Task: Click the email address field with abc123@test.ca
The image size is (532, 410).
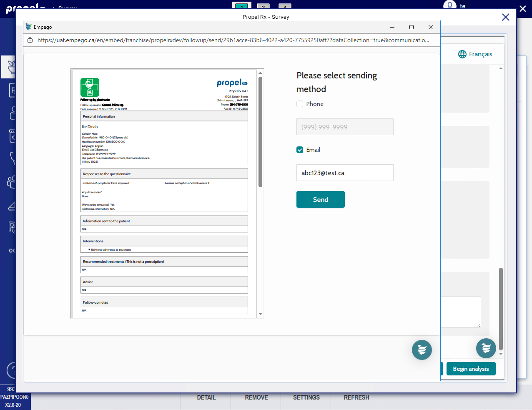Action: click(x=344, y=173)
